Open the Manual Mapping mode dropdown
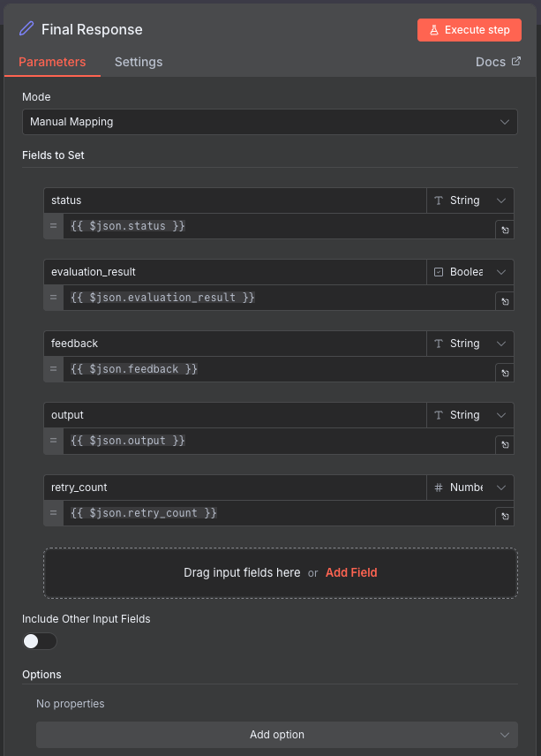The image size is (541, 756). coord(269,122)
